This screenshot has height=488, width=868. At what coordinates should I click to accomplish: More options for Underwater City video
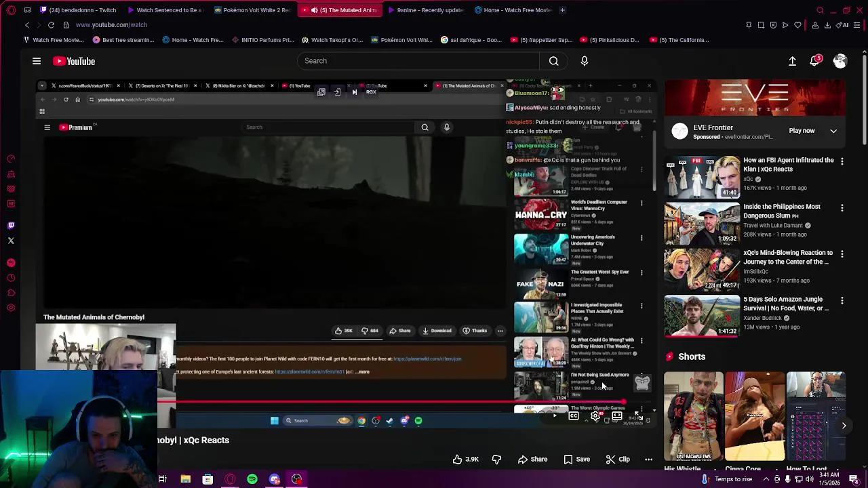(x=642, y=238)
